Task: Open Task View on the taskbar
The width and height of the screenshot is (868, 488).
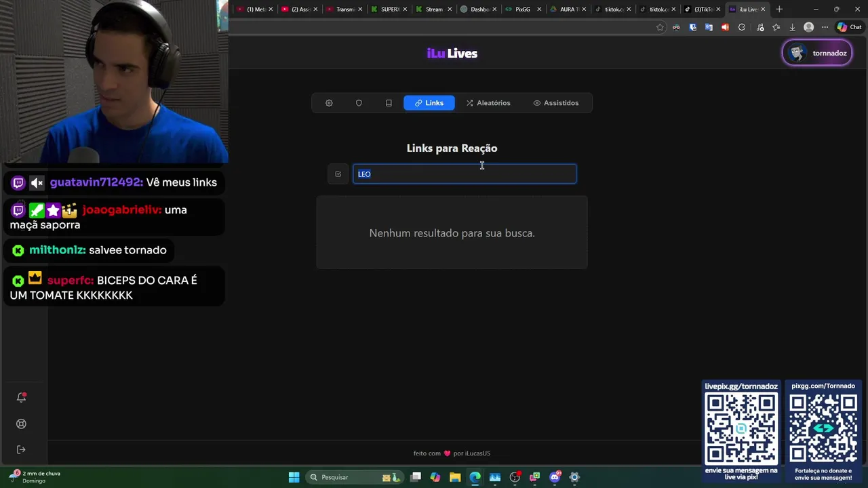Action: pyautogui.click(x=416, y=477)
